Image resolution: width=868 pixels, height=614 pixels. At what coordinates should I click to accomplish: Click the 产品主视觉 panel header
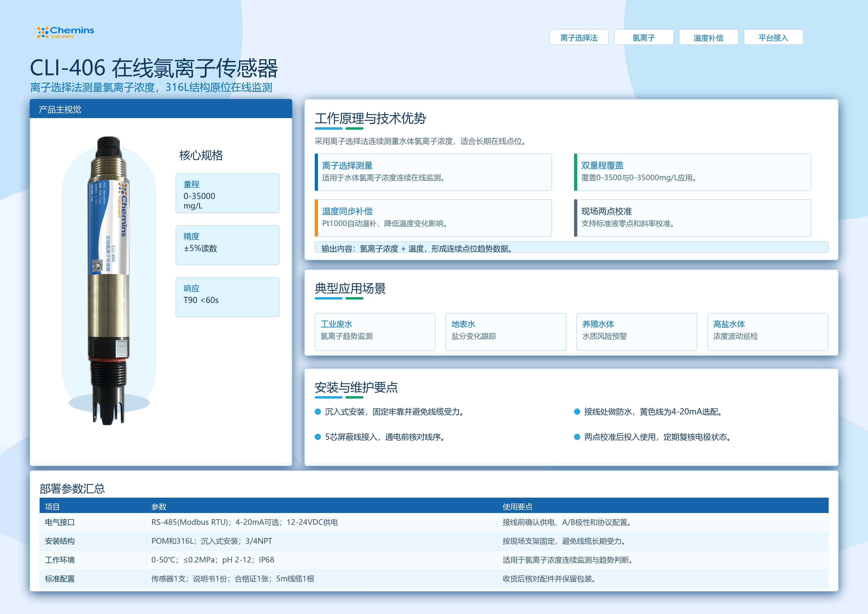coord(161,109)
